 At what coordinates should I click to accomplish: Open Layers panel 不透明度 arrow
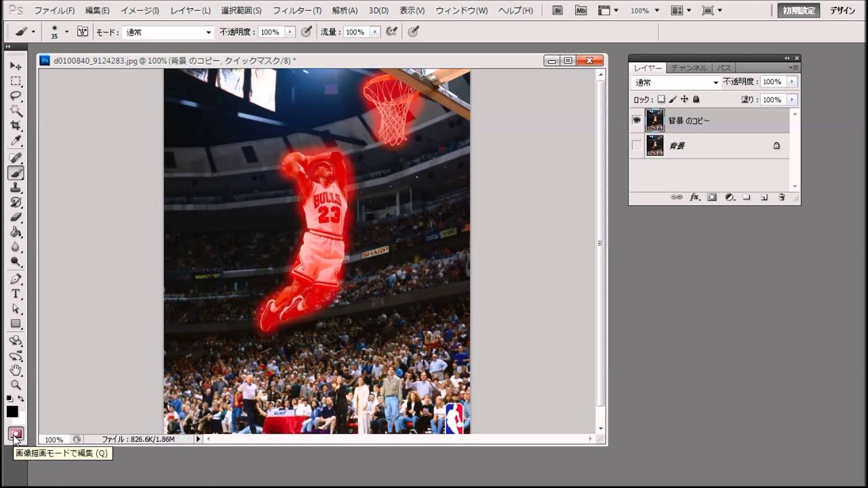point(792,82)
